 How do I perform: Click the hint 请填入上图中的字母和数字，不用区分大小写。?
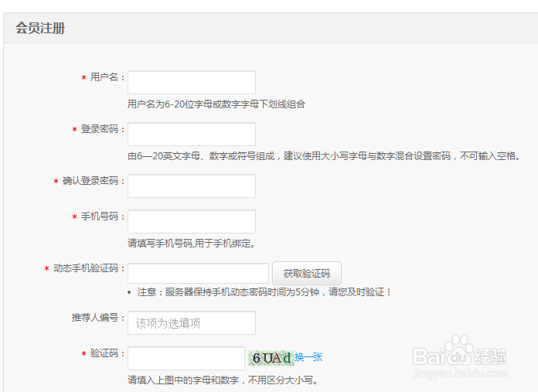pos(223,380)
